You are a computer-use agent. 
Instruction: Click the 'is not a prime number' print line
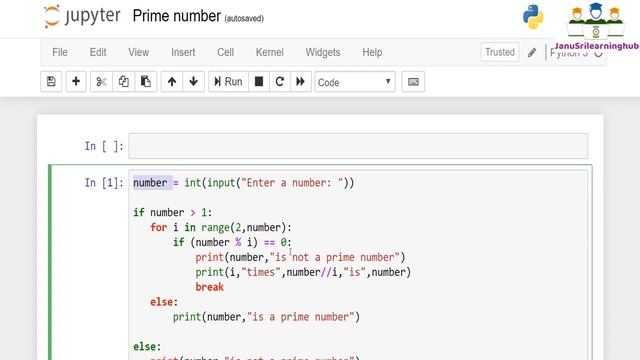click(300, 257)
